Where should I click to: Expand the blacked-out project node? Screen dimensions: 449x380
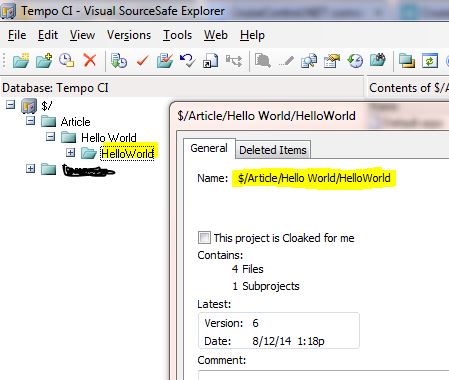coord(30,168)
